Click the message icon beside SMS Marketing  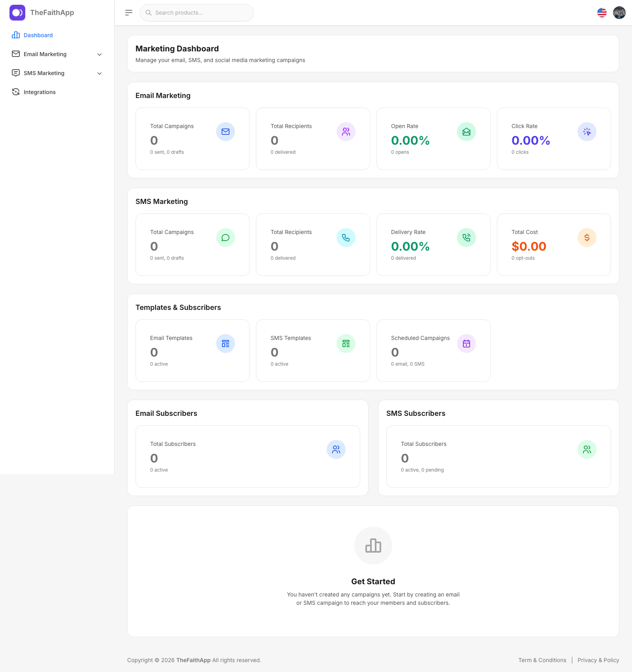coord(16,73)
